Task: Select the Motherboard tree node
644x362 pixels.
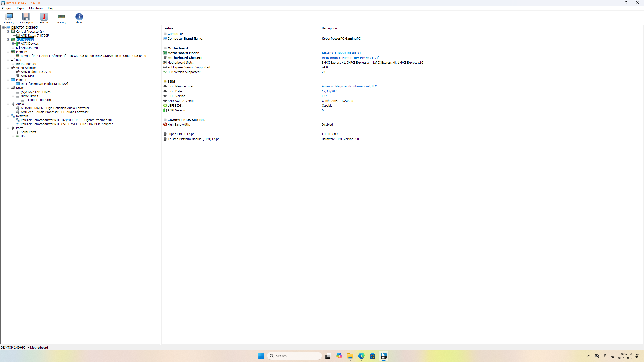Action: 25,40
